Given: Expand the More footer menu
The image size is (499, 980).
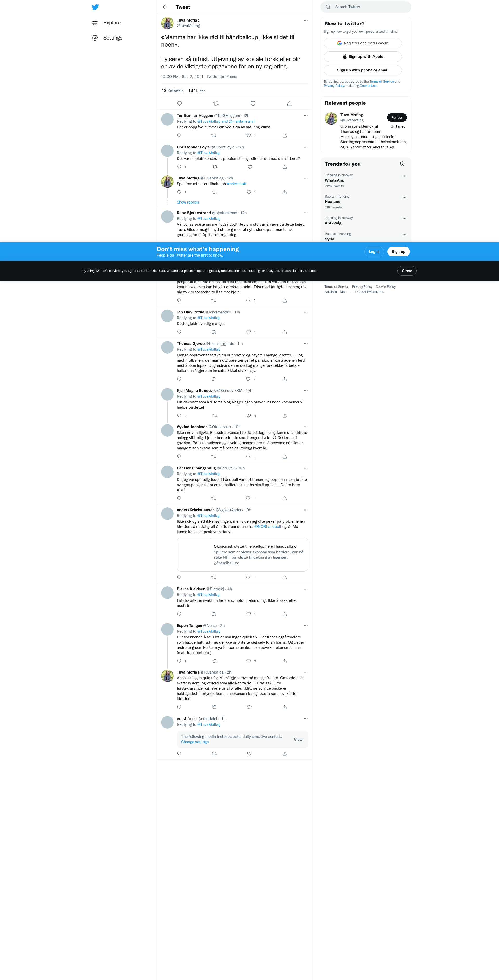Looking at the screenshot, I should pos(345,292).
